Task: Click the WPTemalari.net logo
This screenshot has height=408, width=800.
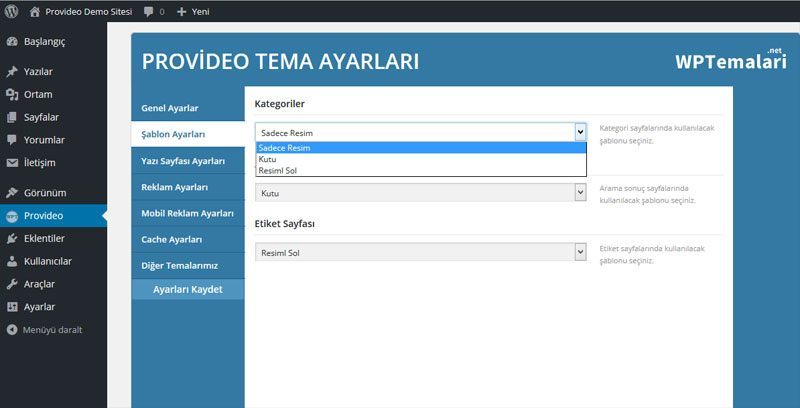Action: click(731, 60)
